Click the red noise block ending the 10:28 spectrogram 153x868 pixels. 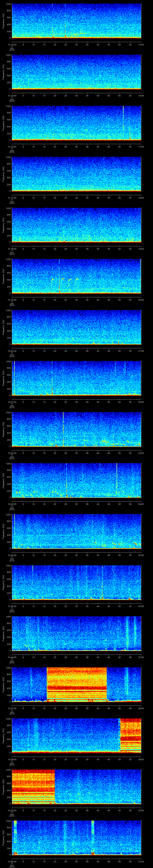[x=131, y=735]
